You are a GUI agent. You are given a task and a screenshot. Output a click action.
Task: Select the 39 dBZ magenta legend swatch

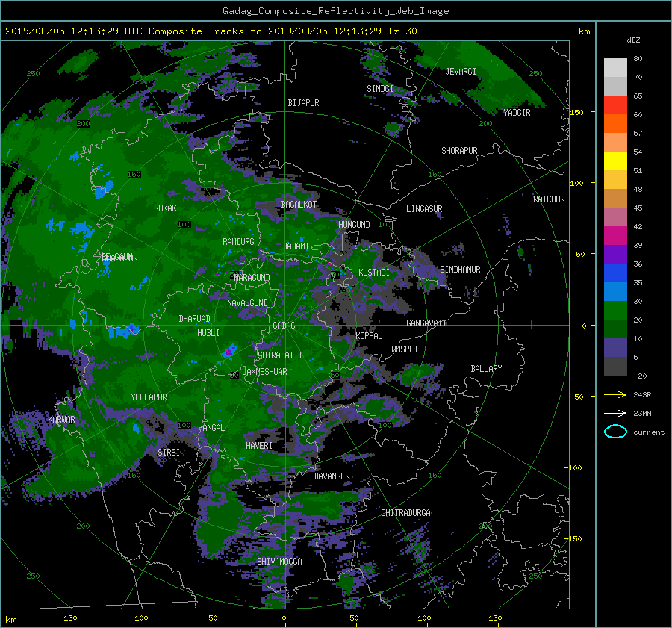pyautogui.click(x=615, y=235)
